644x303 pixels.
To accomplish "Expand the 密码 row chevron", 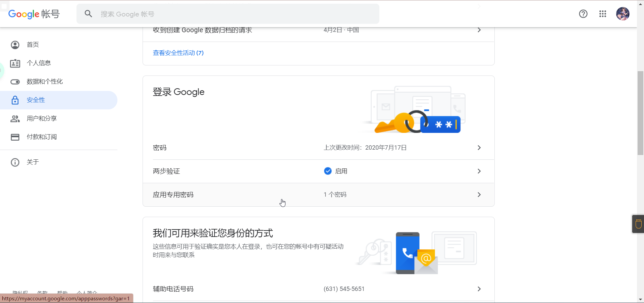I will (479, 148).
